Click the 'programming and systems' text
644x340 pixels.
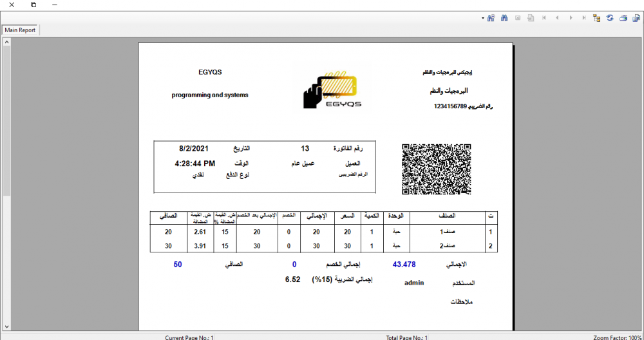point(210,95)
